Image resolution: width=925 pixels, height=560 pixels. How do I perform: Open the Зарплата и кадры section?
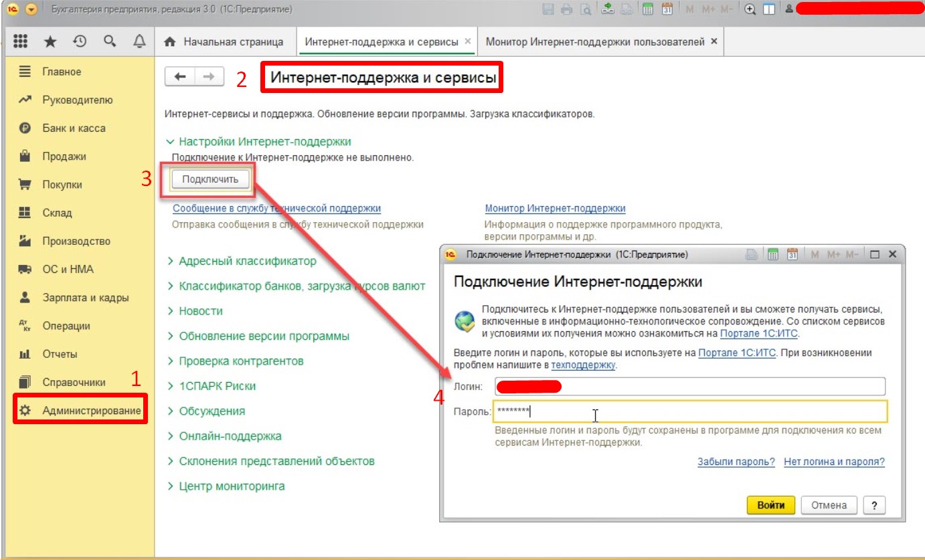(84, 298)
